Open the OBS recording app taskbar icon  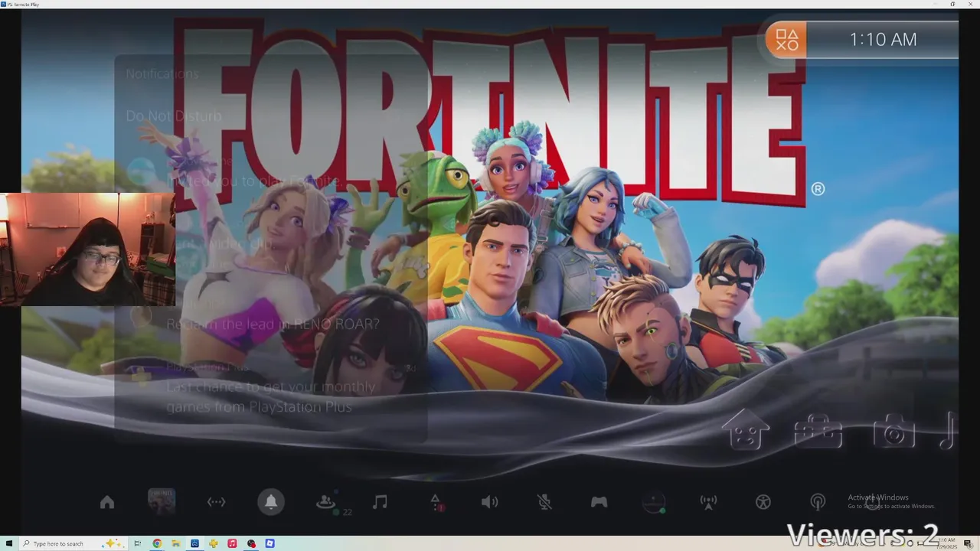click(x=251, y=543)
